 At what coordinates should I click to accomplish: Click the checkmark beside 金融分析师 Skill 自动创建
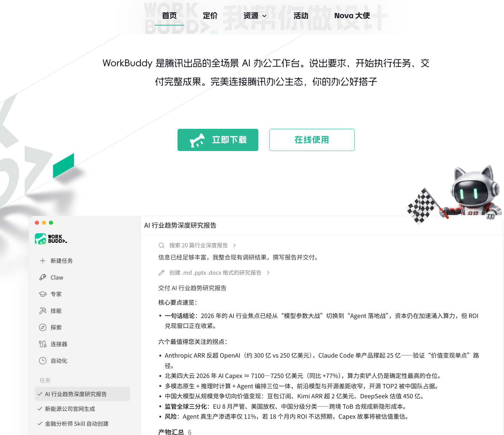[x=40, y=424]
